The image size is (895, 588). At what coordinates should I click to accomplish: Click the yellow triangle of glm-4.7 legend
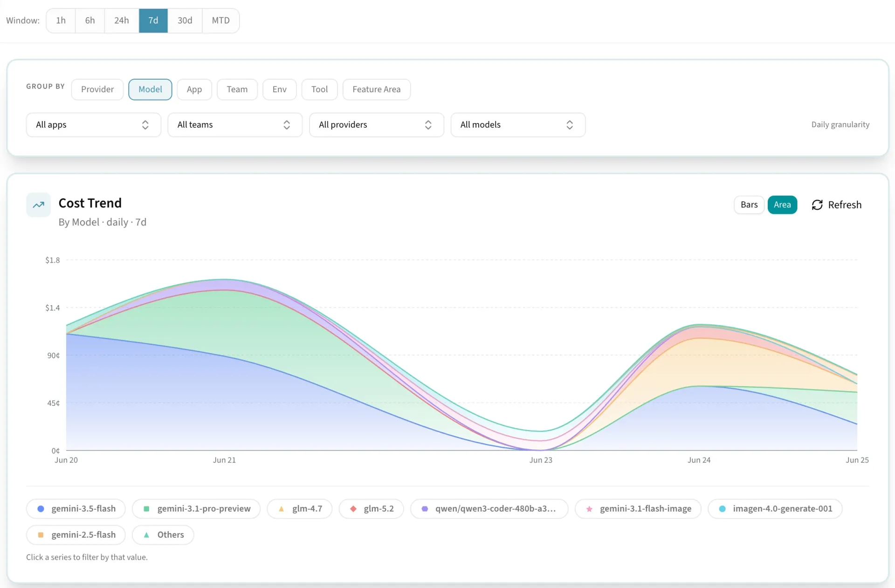pos(281,509)
